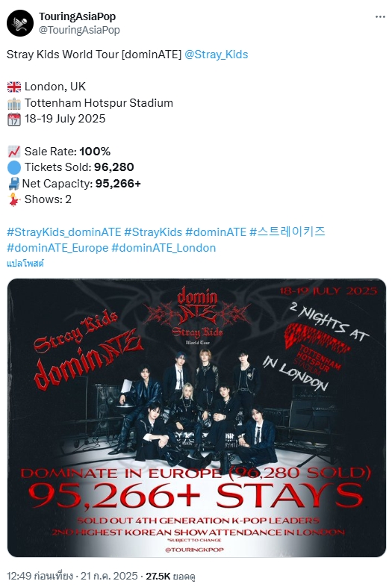Open the TouringAsiaPop profile avatar
The height and width of the screenshot is (587, 392).
click(x=20, y=23)
